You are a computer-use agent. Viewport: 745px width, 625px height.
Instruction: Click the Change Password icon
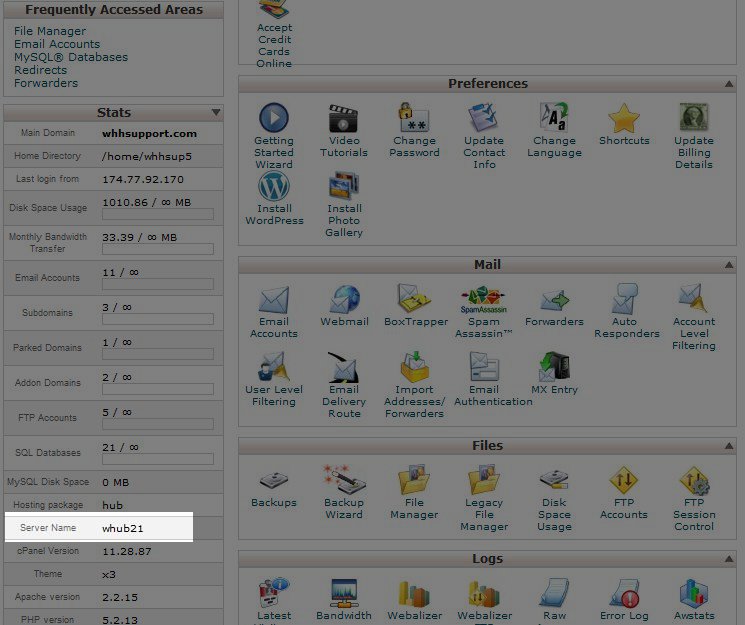414,118
